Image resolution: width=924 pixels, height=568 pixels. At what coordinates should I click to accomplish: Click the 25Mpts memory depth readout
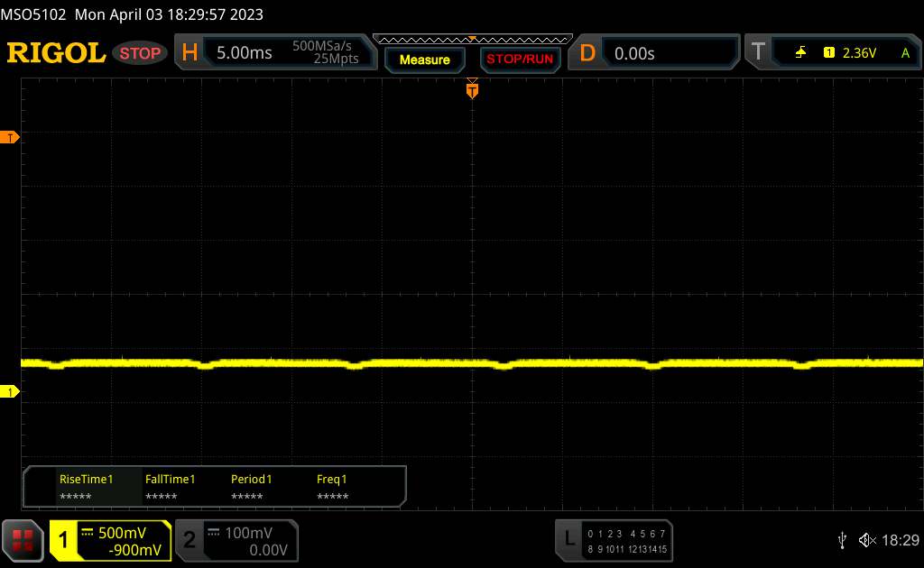click(336, 59)
